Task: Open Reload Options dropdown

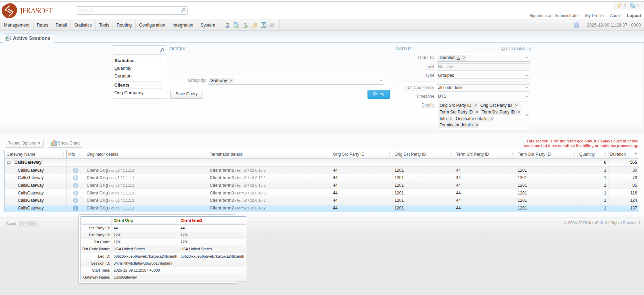Action: (24, 143)
